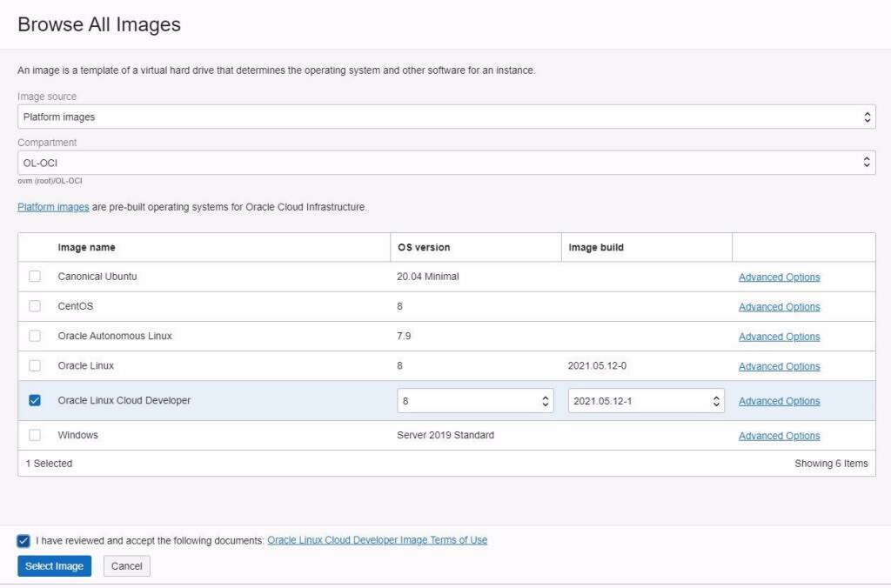Click the Cancel button
The width and height of the screenshot is (891, 588).
pos(126,565)
